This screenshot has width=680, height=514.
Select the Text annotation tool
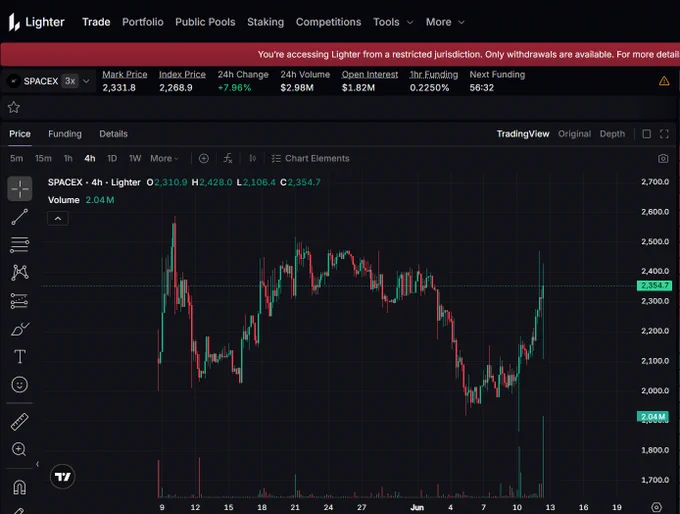tap(20, 357)
